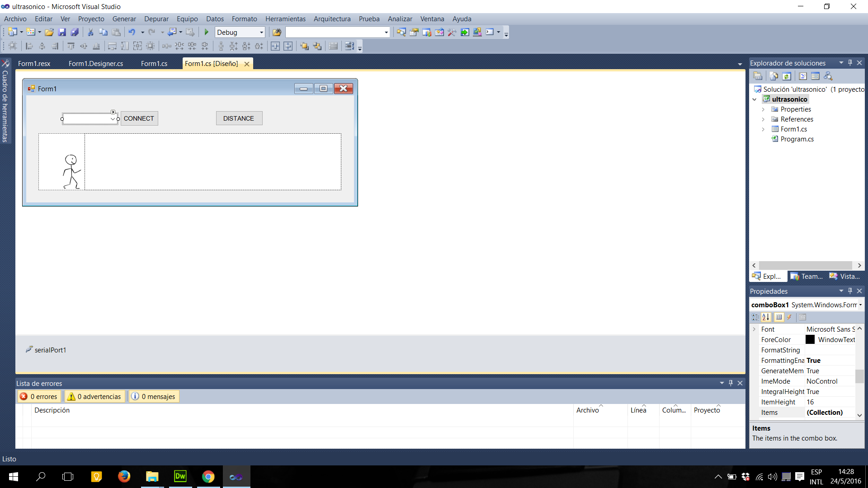The height and width of the screenshot is (488, 868).
Task: Click View Designer icon in Solution Explorer
Action: point(815,76)
